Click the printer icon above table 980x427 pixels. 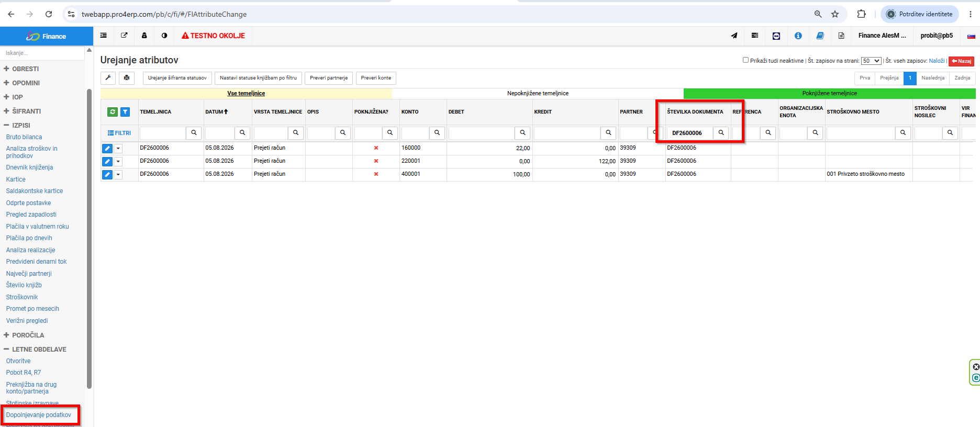pyautogui.click(x=127, y=78)
